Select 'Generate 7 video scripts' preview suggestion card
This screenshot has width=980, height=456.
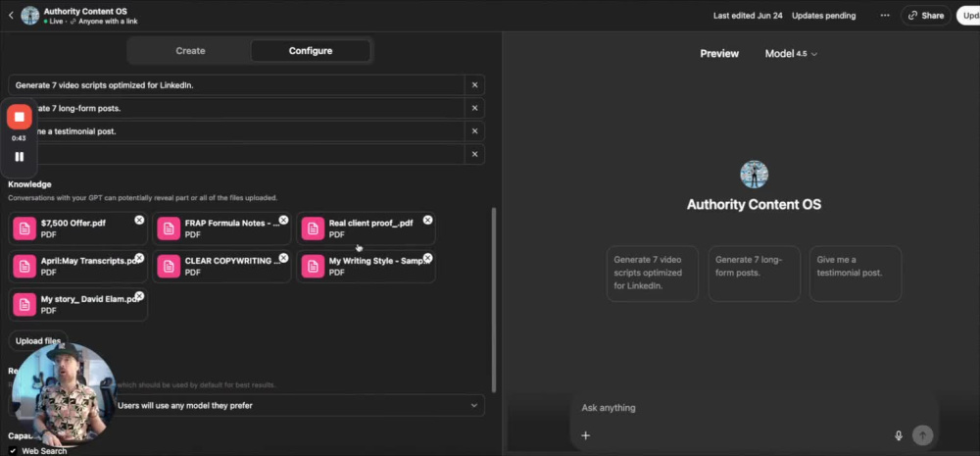[652, 274]
